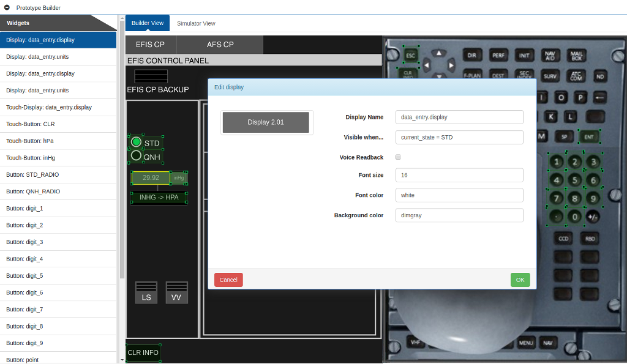Click the SURV key on the keypad

(550, 76)
